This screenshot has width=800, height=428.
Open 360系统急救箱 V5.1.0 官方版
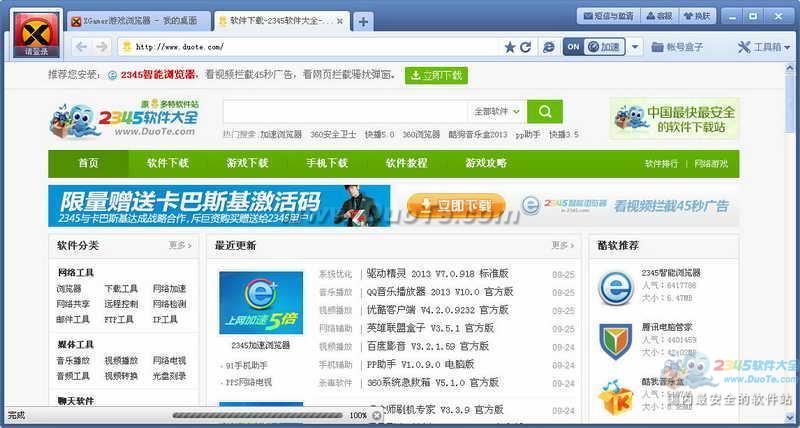[433, 383]
